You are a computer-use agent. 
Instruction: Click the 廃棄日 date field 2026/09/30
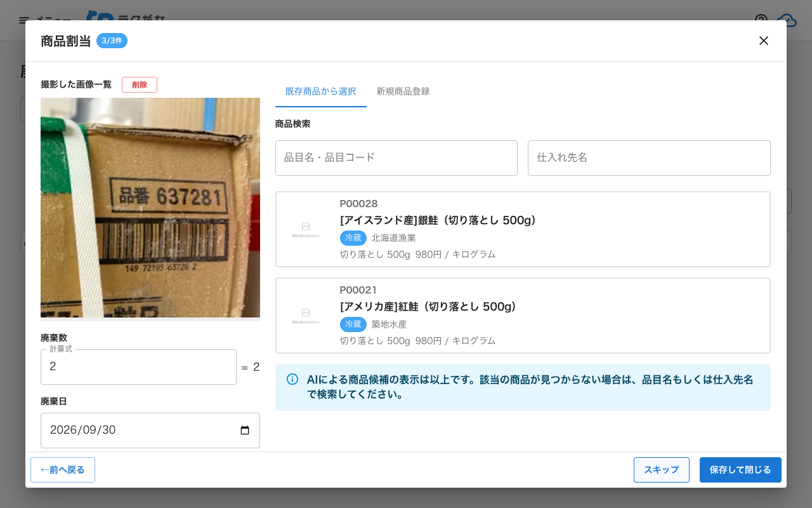pos(150,431)
